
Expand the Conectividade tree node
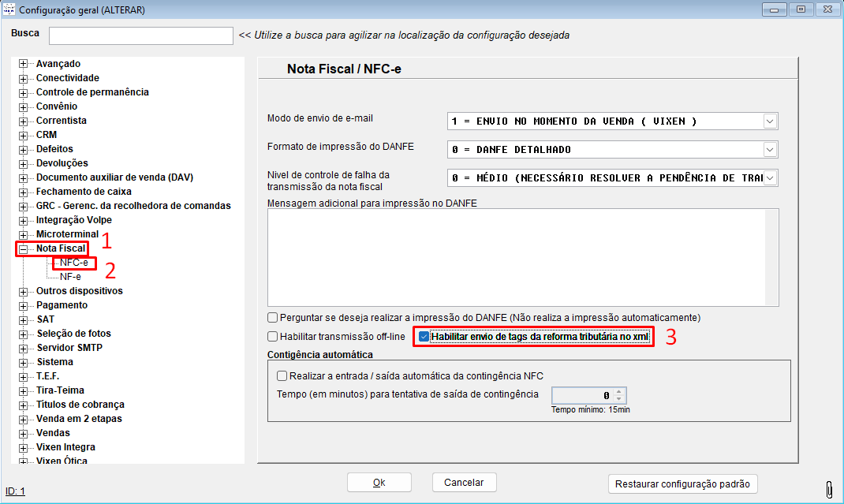coord(22,77)
